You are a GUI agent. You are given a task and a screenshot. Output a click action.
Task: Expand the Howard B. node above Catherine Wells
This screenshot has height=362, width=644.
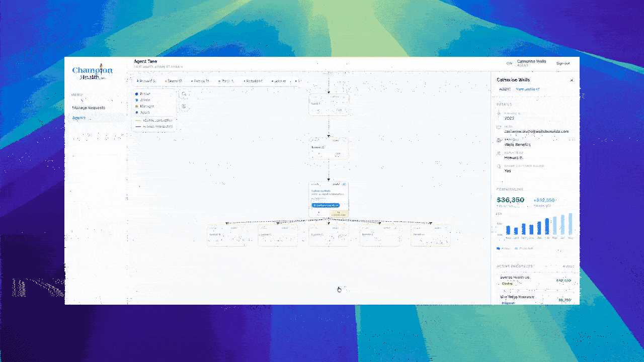[329, 147]
